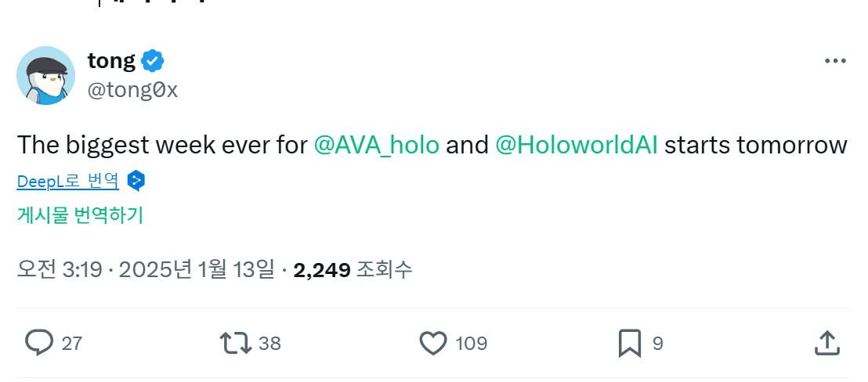The height and width of the screenshot is (382, 868).
Task: Open tong's penguin profile avatar
Action: point(45,75)
